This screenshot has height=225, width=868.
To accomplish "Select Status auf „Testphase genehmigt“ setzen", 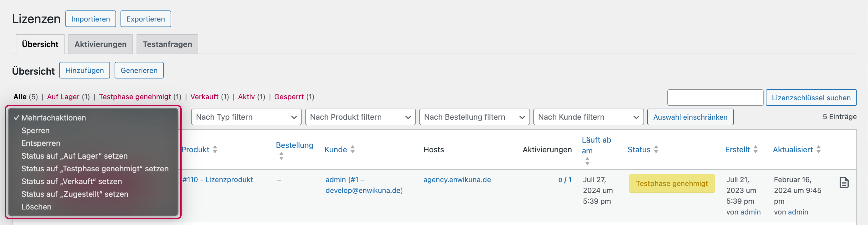I will point(93,169).
